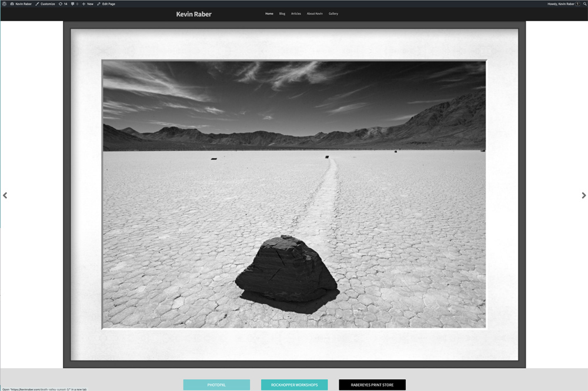Click the PHOTOPXL button
This screenshot has width=588, height=391.
click(x=216, y=385)
